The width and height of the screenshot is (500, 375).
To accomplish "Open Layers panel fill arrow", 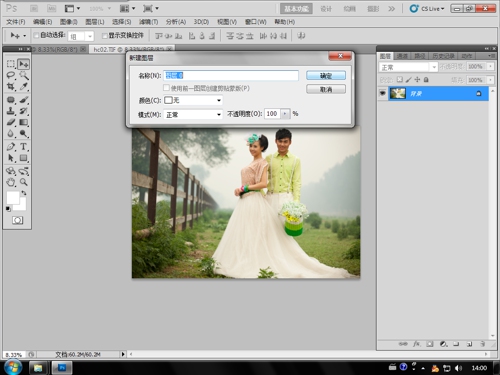I will (x=490, y=80).
